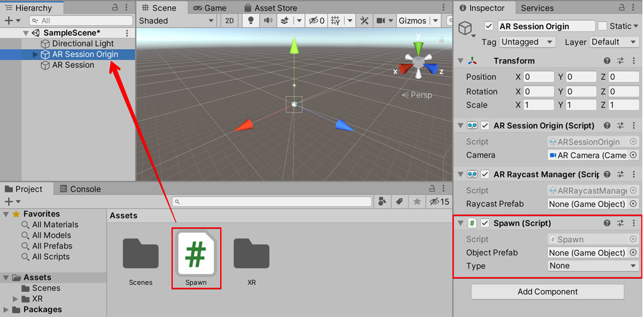Open Camera object picker icon

tap(633, 155)
